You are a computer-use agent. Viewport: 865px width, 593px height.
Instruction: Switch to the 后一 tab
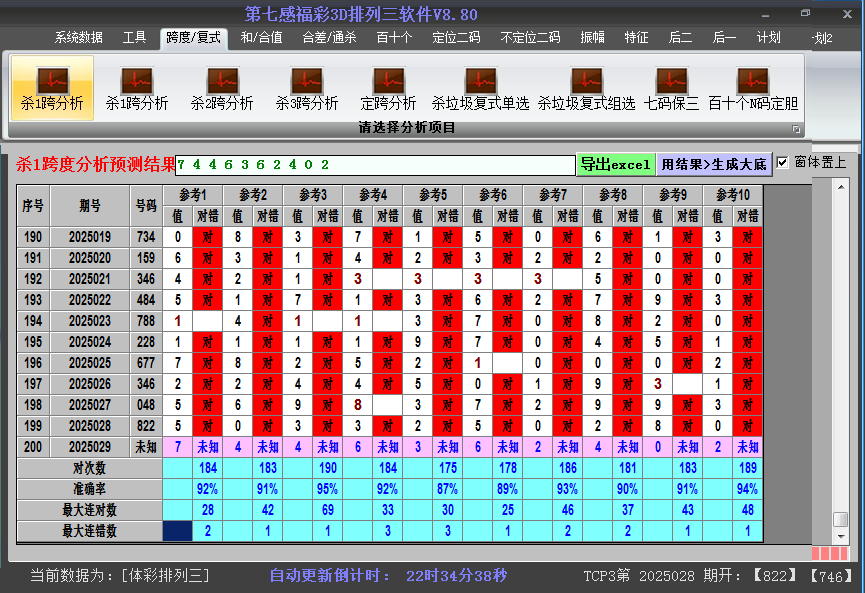(724, 38)
